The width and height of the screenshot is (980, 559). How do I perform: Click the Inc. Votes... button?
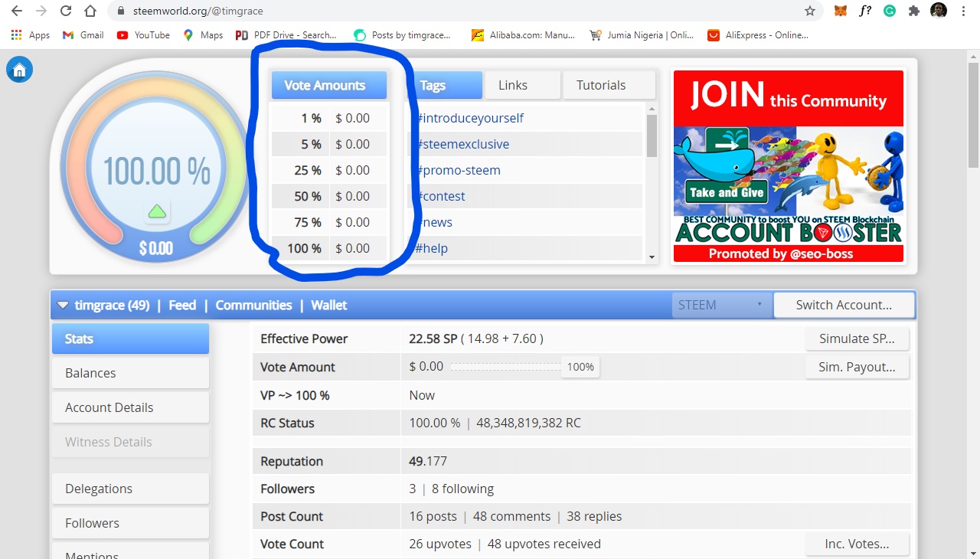tap(856, 544)
